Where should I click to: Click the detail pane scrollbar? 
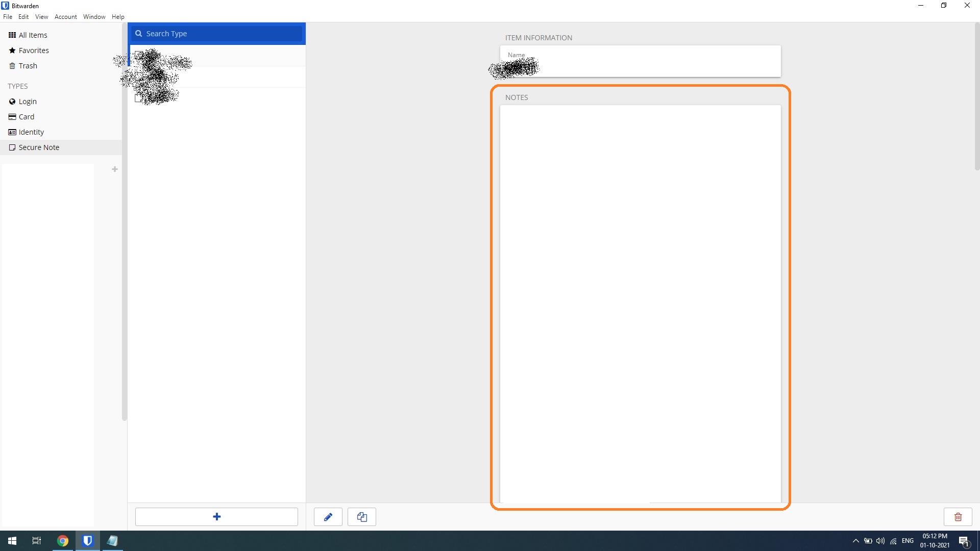pos(977,97)
